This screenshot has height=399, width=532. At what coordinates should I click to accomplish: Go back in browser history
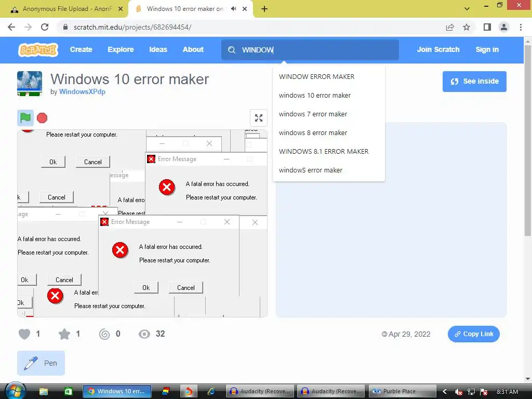[11, 27]
